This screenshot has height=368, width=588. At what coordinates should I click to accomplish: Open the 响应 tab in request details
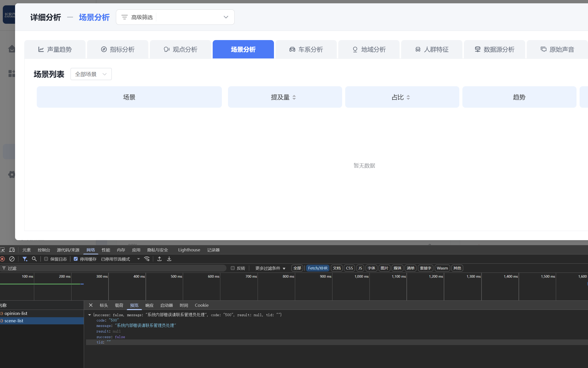click(x=149, y=305)
